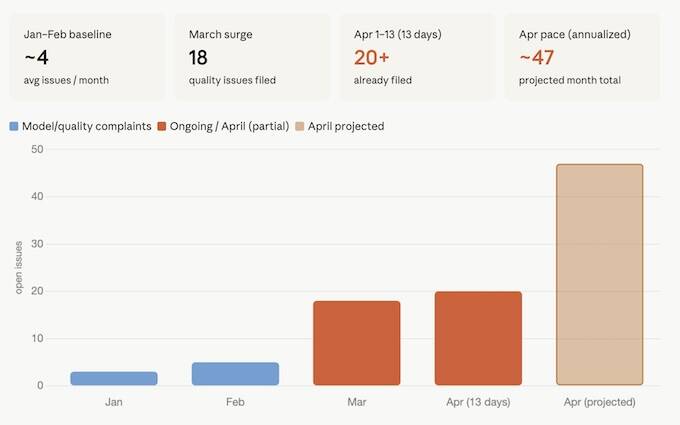Click the "20+" already filed value
680x425 pixels.
pyautogui.click(x=370, y=57)
